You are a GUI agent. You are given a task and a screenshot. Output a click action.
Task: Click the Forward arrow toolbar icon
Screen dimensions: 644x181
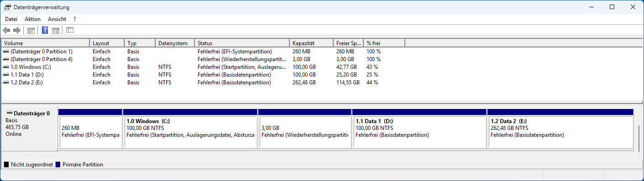click(17, 31)
